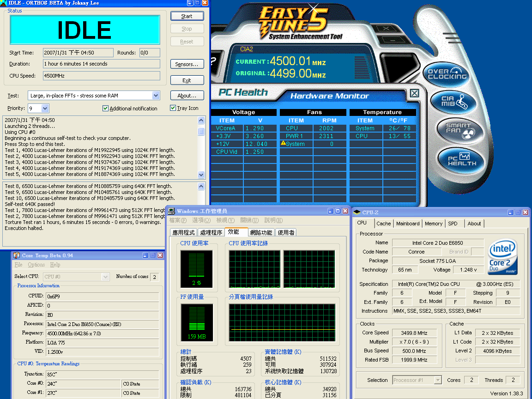
Task: Click the Core Speed value in CPU-Z
Action: [x=414, y=333]
